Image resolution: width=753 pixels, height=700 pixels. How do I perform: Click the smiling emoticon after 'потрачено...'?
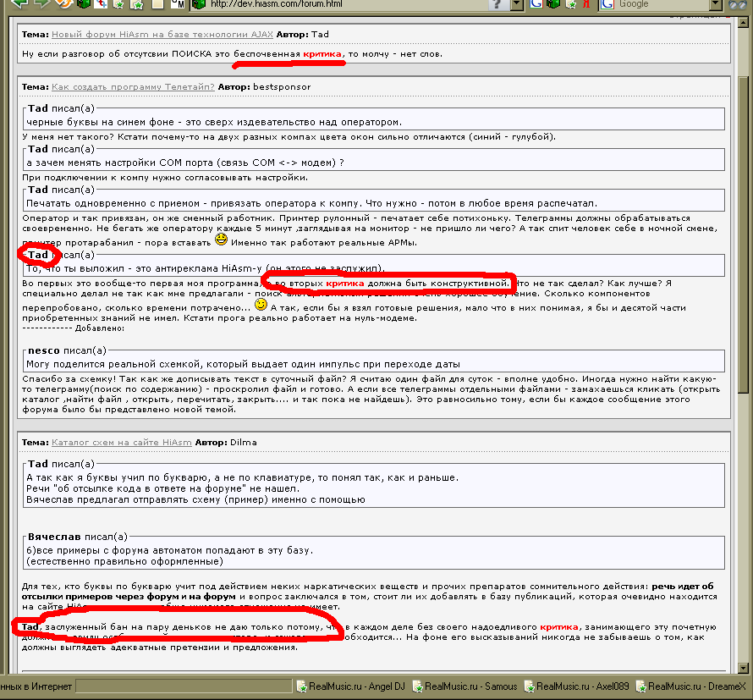pyautogui.click(x=261, y=304)
